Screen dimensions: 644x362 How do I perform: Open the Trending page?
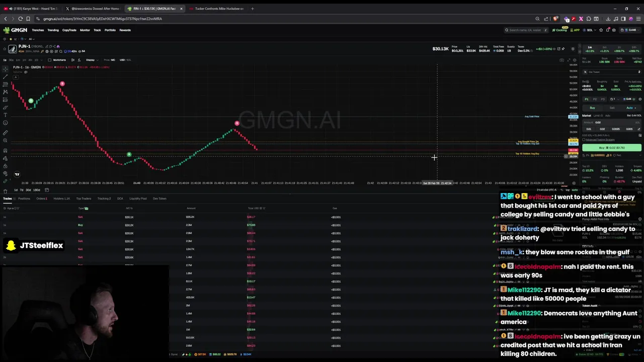[x=53, y=30]
